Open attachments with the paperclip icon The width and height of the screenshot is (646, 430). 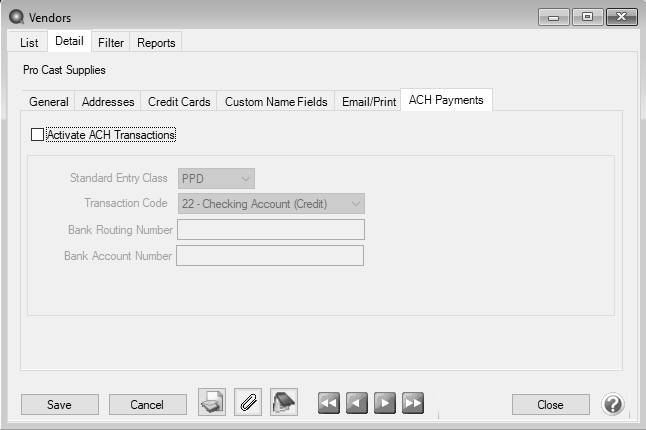pyautogui.click(x=248, y=403)
